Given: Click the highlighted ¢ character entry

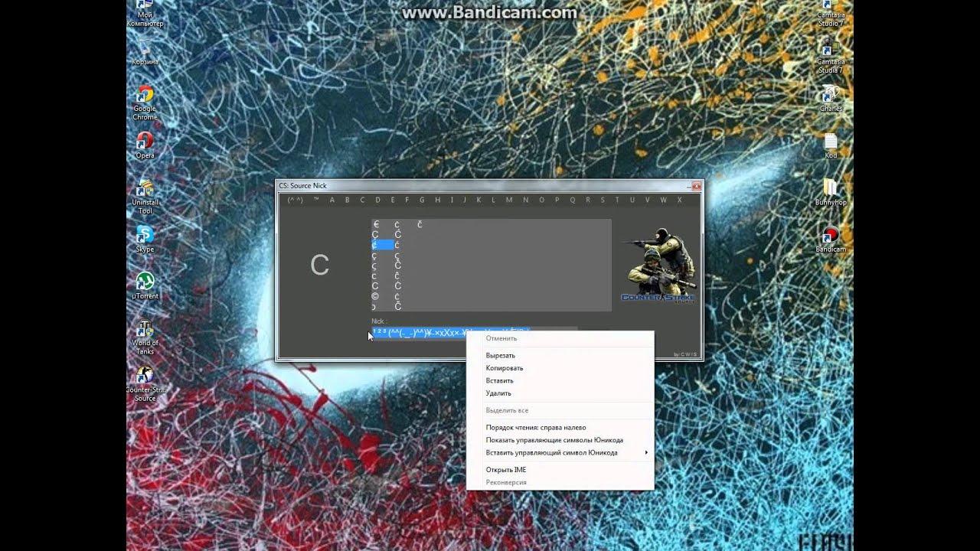Looking at the screenshot, I should coord(383,245).
